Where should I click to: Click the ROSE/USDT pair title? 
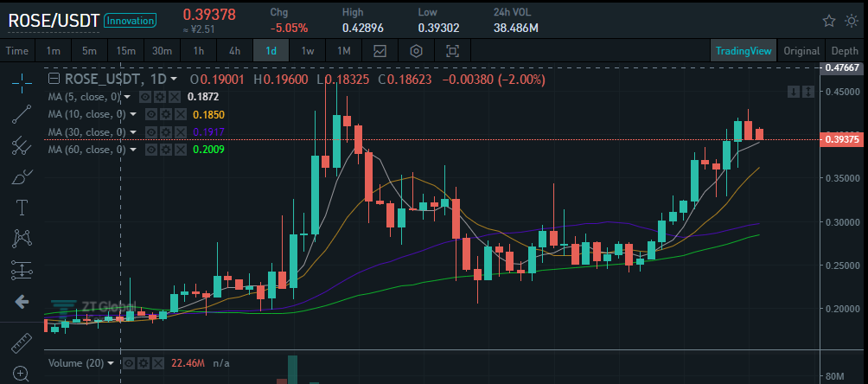point(53,21)
